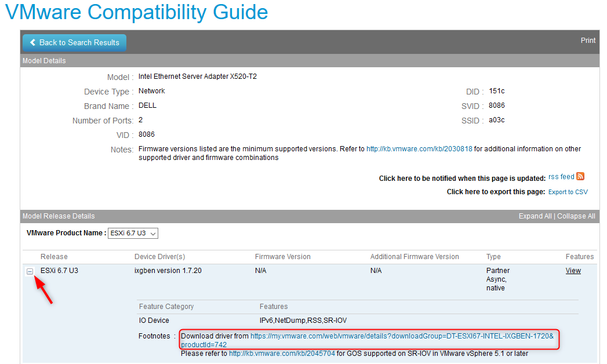
Task: Click the Back to Search Results button
Action: click(74, 42)
